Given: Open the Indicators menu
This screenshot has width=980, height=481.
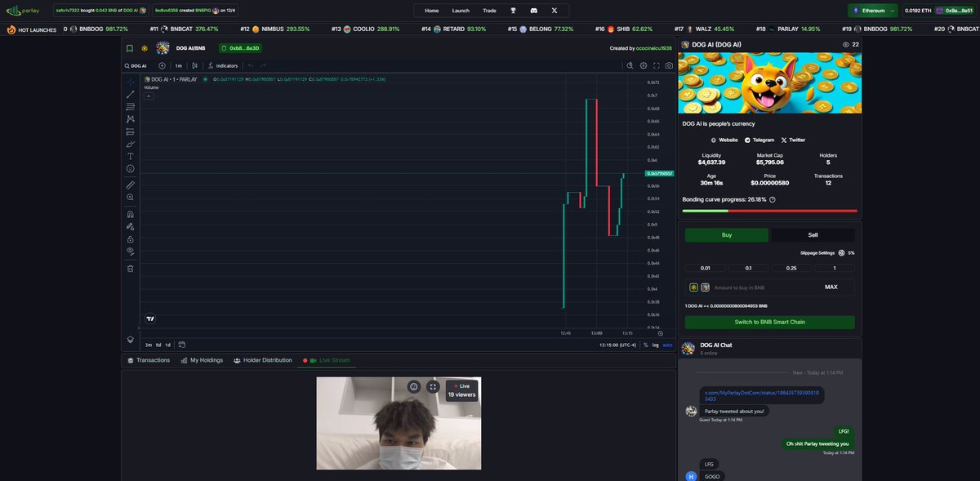Looking at the screenshot, I should click(223, 65).
